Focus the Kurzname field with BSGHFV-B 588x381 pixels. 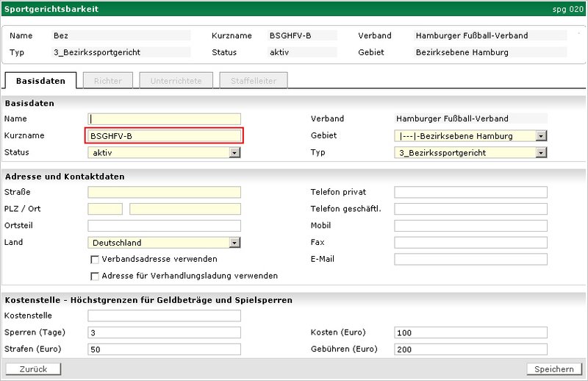pos(164,136)
